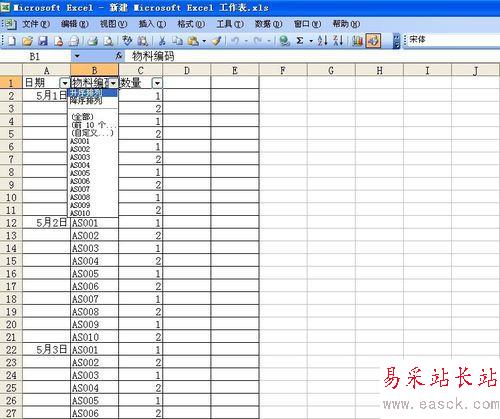Click the fx insert function button
The image size is (500, 419).
point(119,56)
